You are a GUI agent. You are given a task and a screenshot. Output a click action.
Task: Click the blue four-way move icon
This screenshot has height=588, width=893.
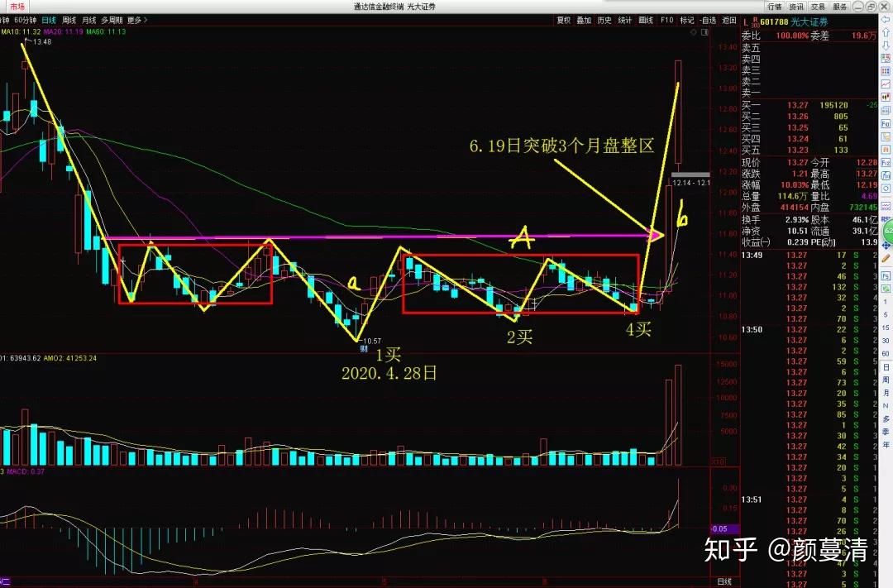[886, 246]
